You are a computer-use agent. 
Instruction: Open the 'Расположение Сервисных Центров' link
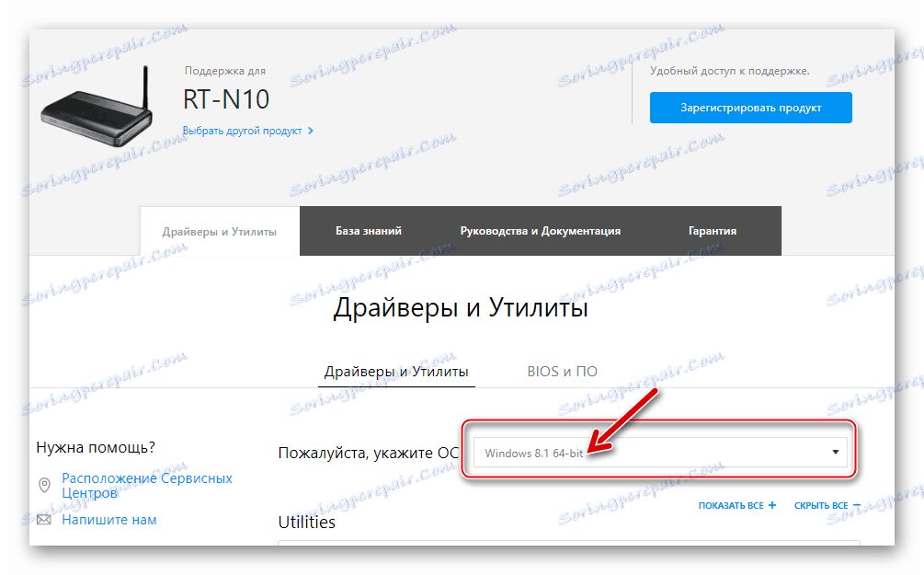click(x=147, y=486)
